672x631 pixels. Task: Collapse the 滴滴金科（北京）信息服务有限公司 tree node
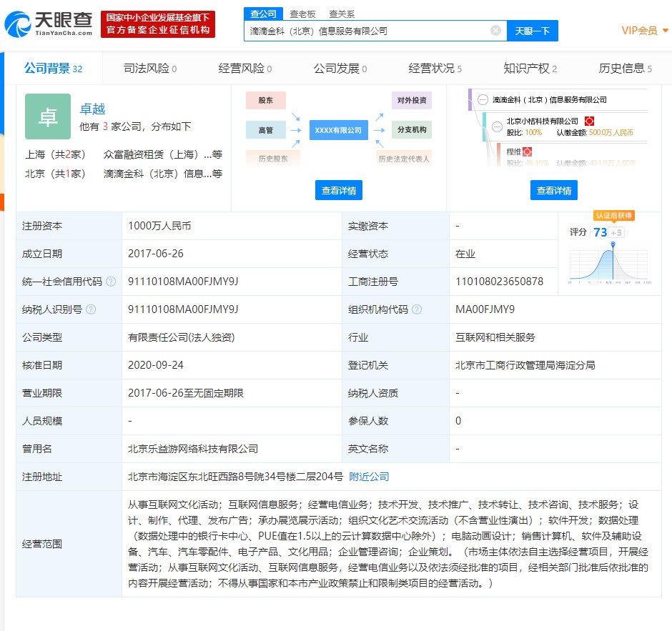tap(483, 100)
